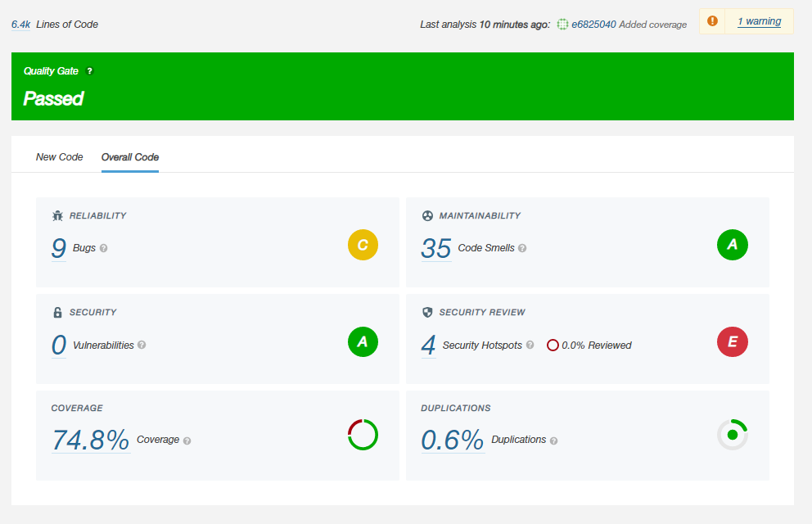Click the DUPLICATIONS section heading
Viewport: 812px width, 524px height.
coord(455,408)
